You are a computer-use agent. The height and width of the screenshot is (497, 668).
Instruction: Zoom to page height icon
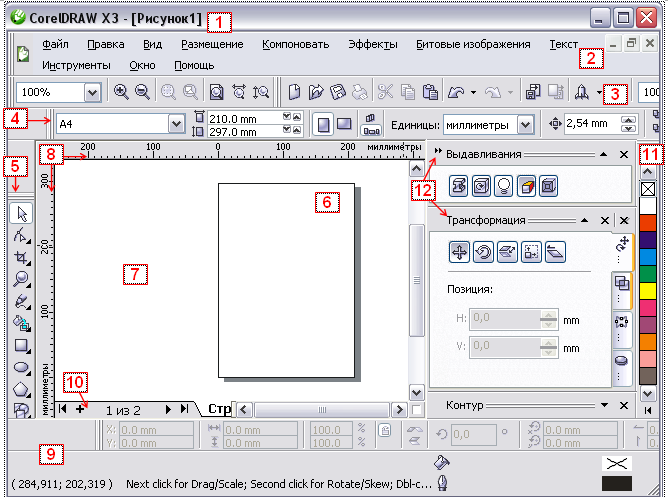[261, 92]
